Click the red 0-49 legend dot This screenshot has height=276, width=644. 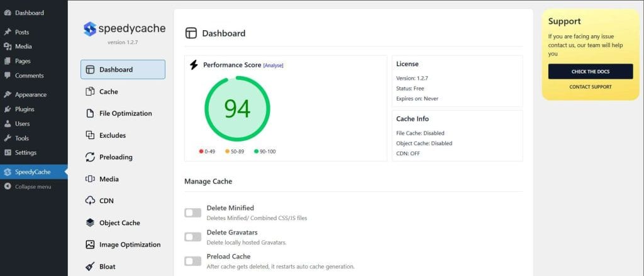201,151
